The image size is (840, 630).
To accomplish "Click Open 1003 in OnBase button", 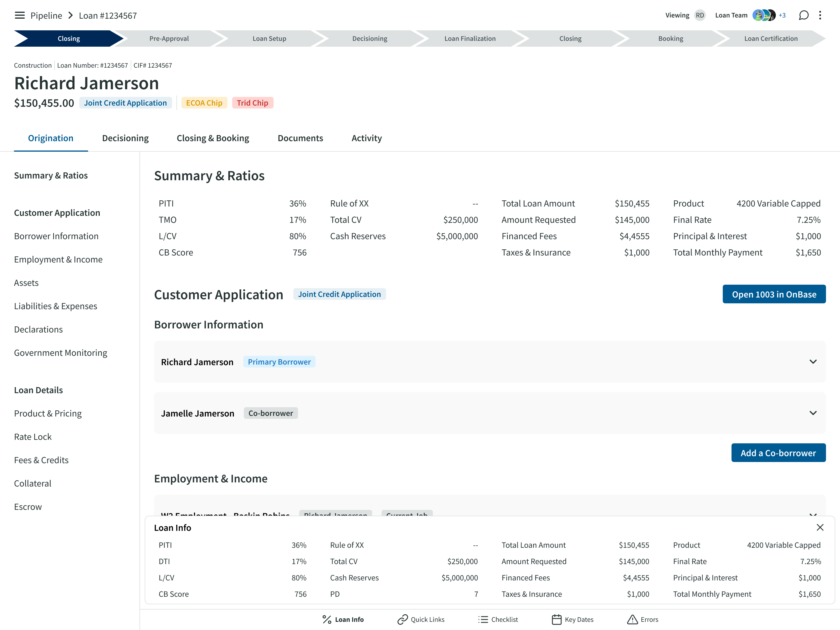I will [x=773, y=294].
